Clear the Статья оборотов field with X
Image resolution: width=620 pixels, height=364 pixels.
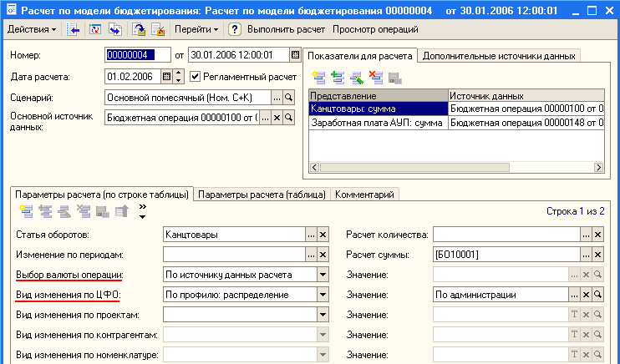323,235
